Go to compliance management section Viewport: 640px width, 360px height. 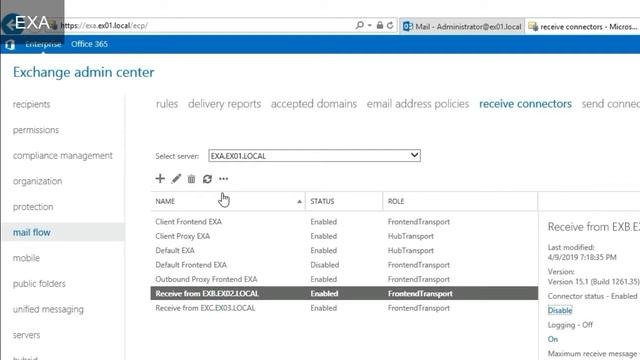coord(63,156)
